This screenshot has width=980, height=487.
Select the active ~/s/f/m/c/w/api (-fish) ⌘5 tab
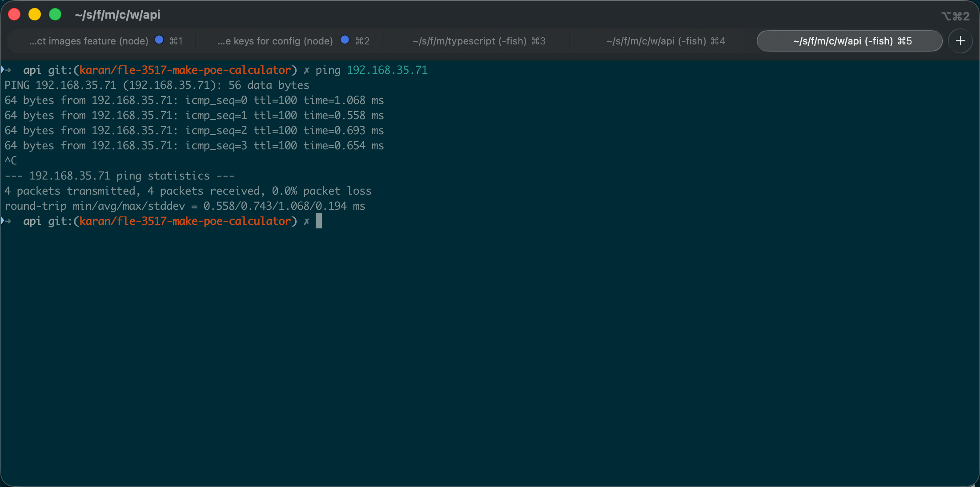850,41
